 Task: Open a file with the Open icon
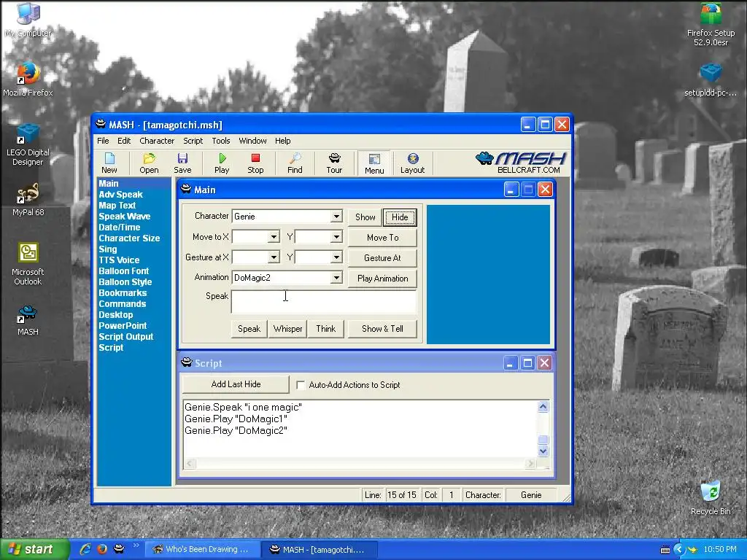coord(149,163)
